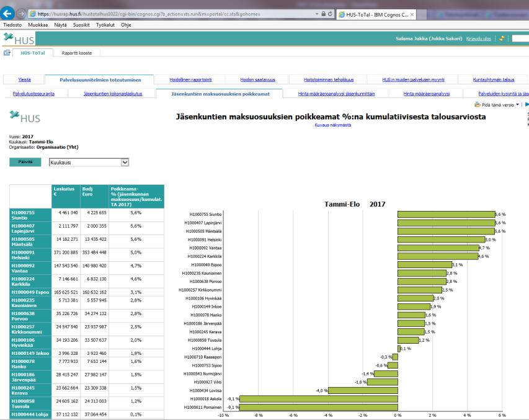This screenshot has width=529, height=420.
Task: Click the icon next to Kirjaudu ulos link
Action: [x=502, y=38]
